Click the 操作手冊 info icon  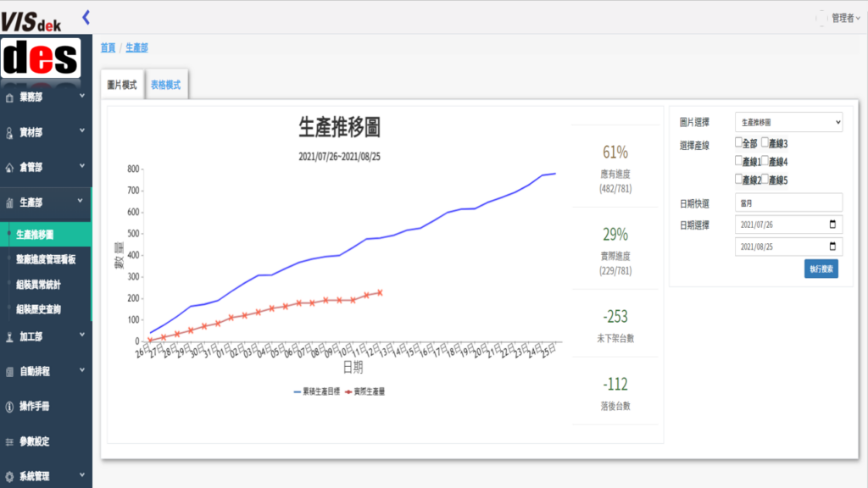(9, 406)
